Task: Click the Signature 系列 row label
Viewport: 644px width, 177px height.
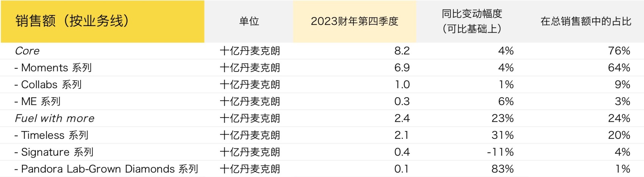Action: pyautogui.click(x=54, y=152)
